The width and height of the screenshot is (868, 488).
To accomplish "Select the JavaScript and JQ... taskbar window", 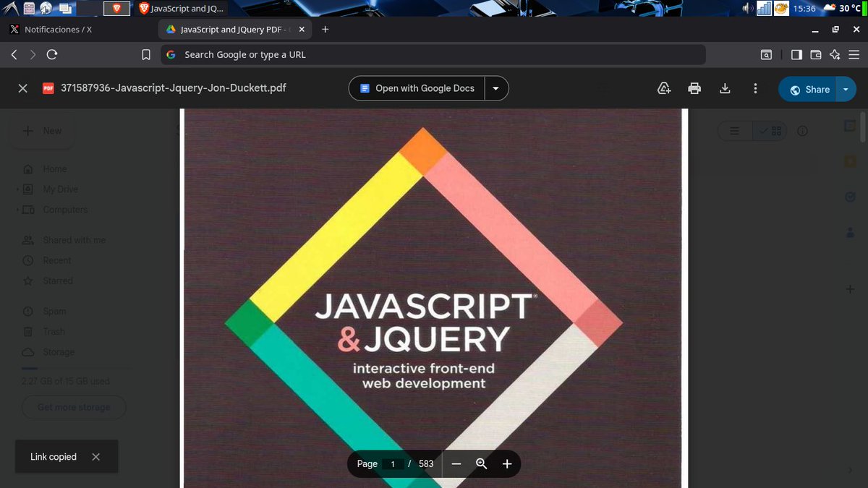I will [182, 9].
